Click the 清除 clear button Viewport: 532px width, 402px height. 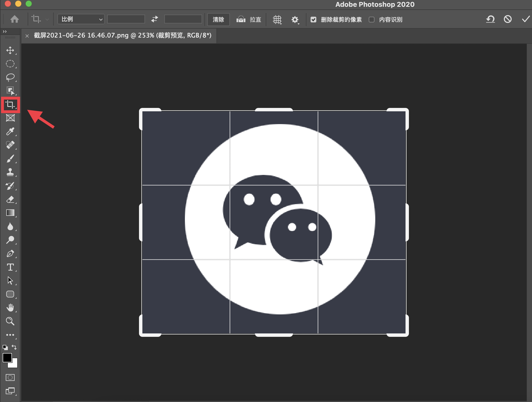[x=219, y=20]
